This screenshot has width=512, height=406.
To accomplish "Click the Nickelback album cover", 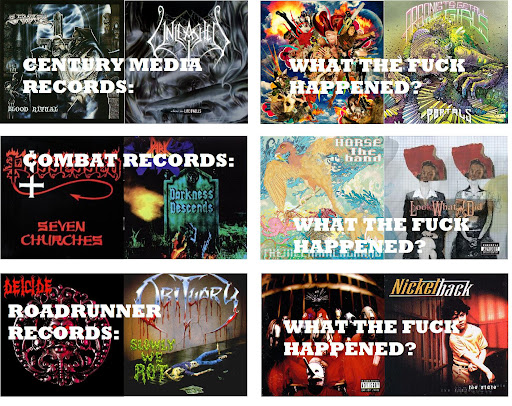I will [446, 335].
